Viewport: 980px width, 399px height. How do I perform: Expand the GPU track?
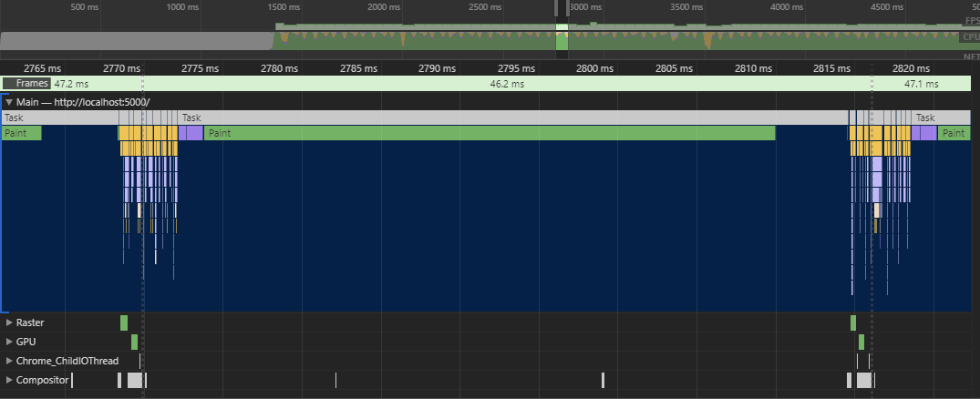(x=9, y=342)
